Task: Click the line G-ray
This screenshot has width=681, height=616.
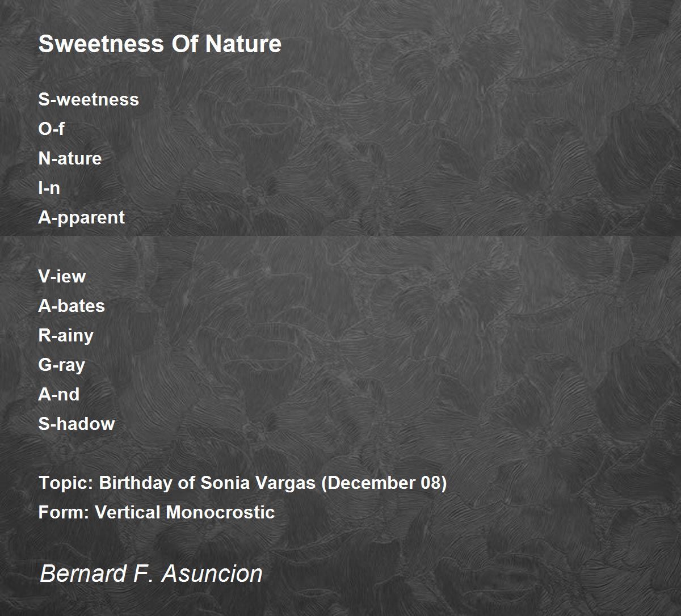Action: (x=61, y=365)
